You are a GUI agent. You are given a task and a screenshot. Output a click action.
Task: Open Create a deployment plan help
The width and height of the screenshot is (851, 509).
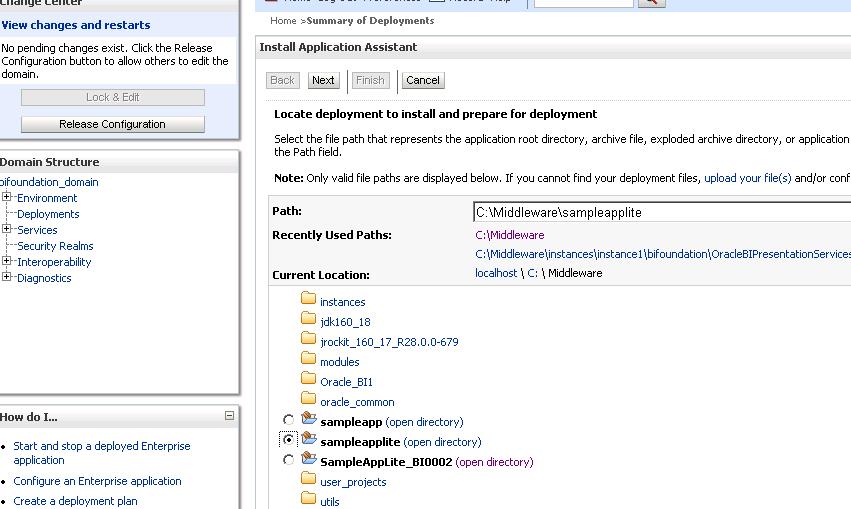tap(75, 501)
